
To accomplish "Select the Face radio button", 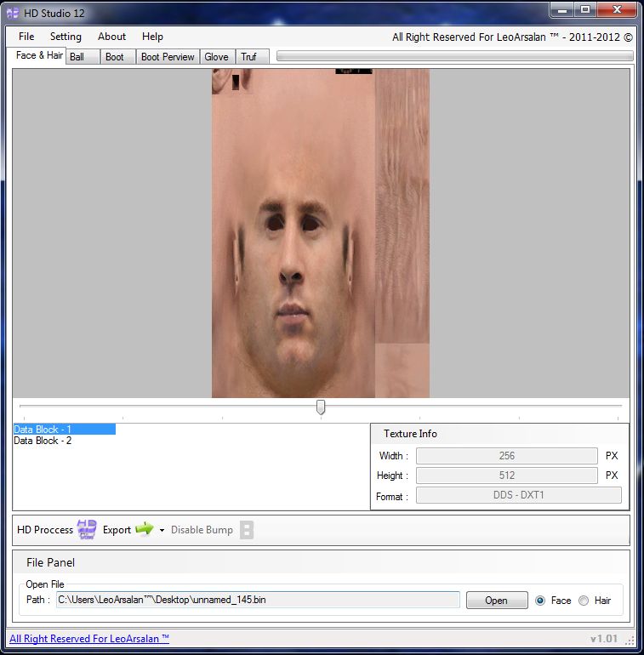I will 540,601.
